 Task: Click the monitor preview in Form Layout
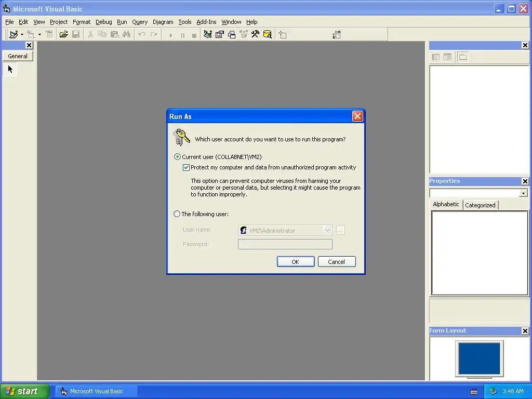coord(479,359)
